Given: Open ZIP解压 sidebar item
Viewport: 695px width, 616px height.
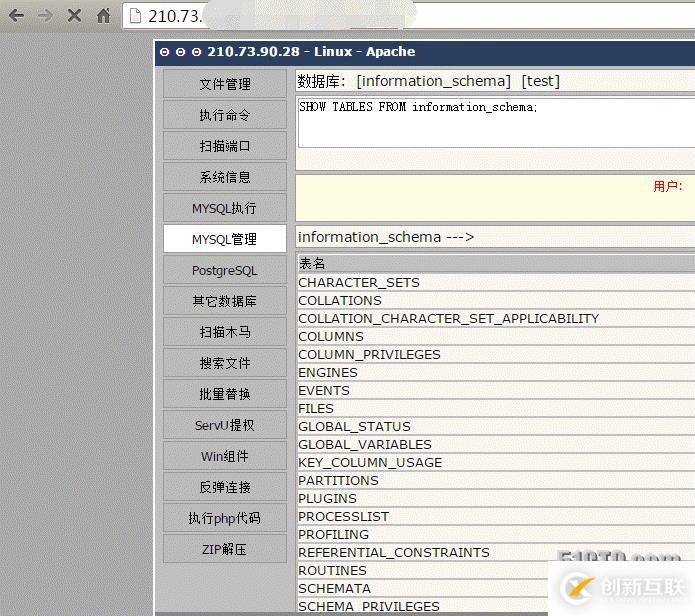Looking at the screenshot, I should [x=225, y=549].
